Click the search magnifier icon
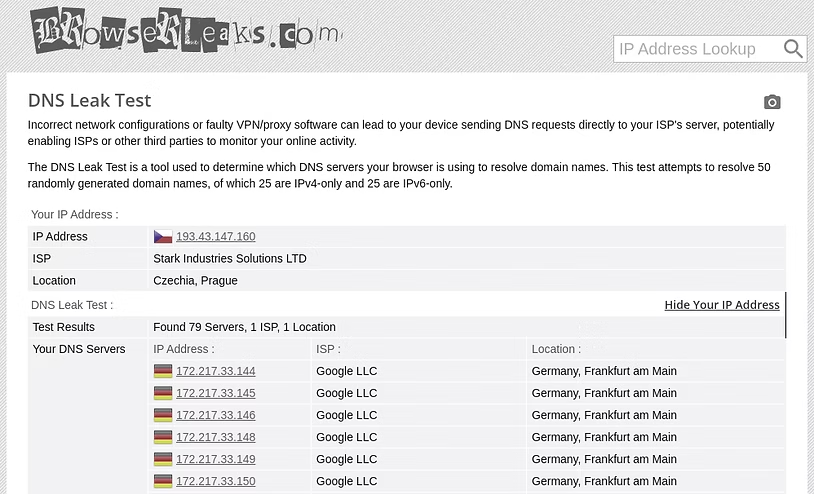Viewport: 814px width, 494px height. 793,49
